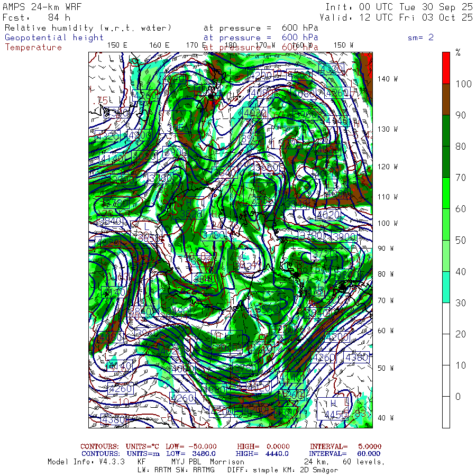
Task: Click the '90 W' label on right edge
Action: pos(386,249)
